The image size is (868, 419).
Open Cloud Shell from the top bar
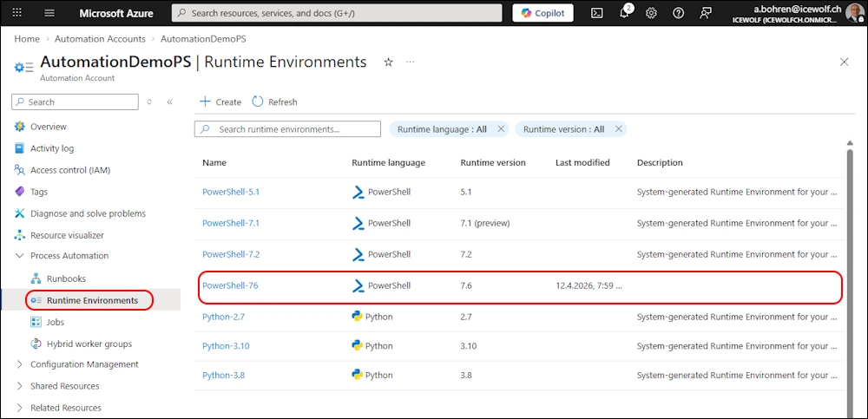(x=597, y=13)
